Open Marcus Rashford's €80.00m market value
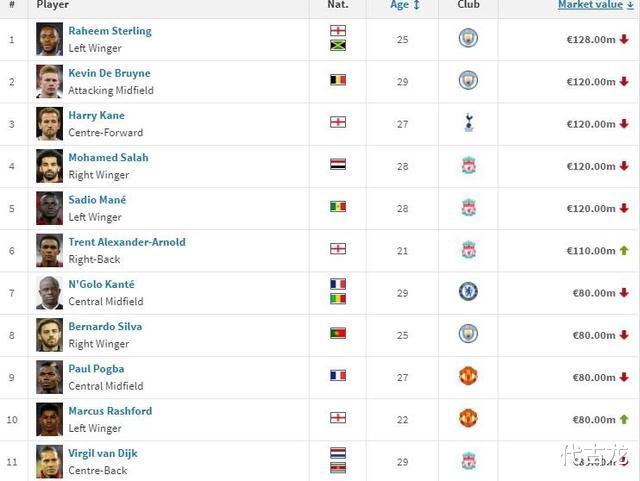This screenshot has height=481, width=640. click(x=592, y=419)
